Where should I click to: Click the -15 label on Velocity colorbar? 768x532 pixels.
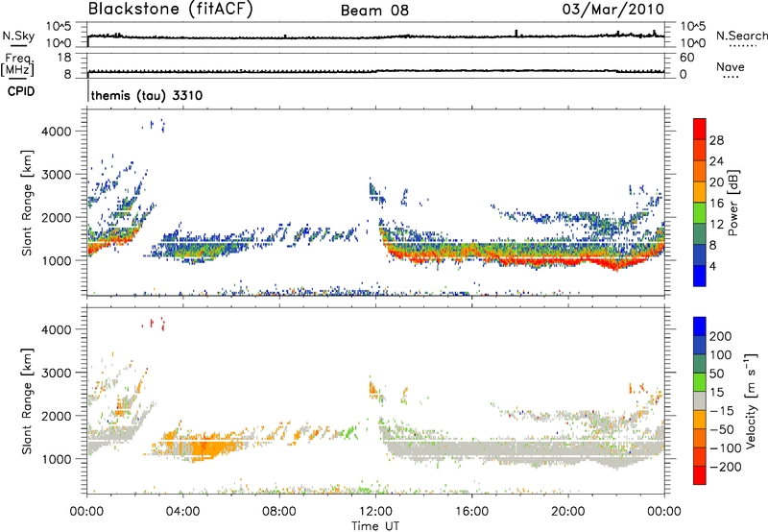click(722, 411)
